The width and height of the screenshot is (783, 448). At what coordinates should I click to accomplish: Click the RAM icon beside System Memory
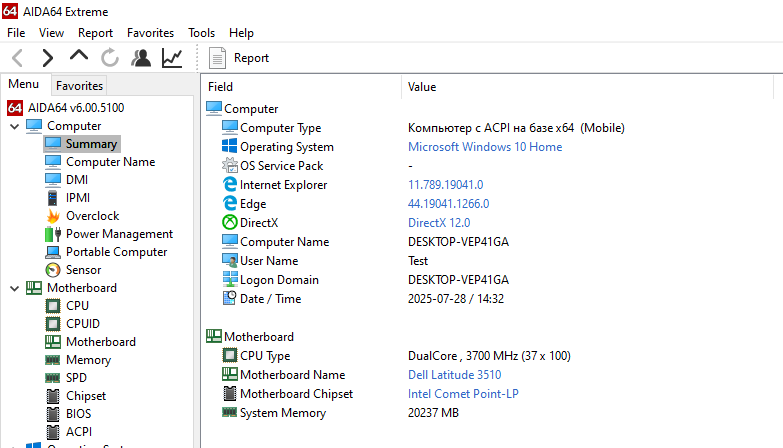(x=229, y=412)
